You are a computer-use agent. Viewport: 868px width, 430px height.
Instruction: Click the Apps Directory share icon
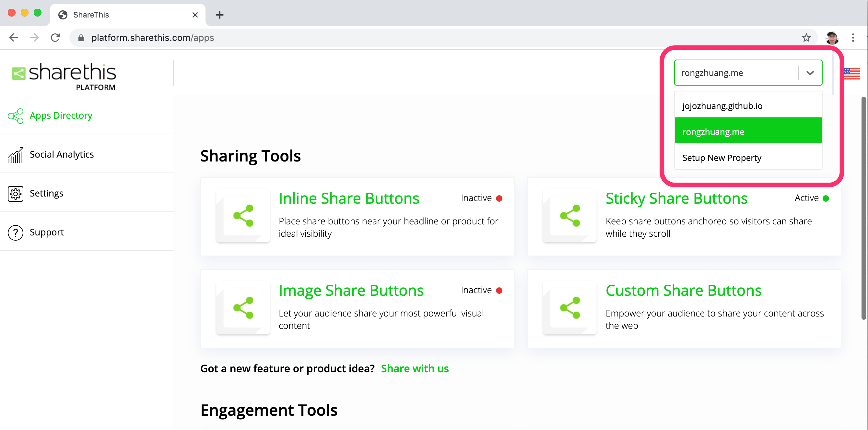16,116
